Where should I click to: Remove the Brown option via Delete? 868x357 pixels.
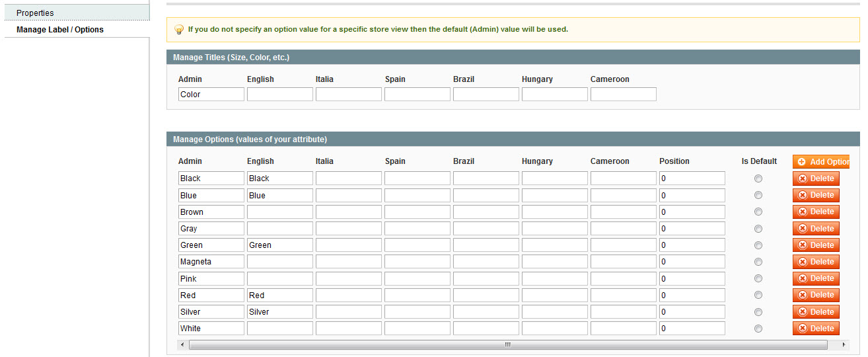click(816, 212)
